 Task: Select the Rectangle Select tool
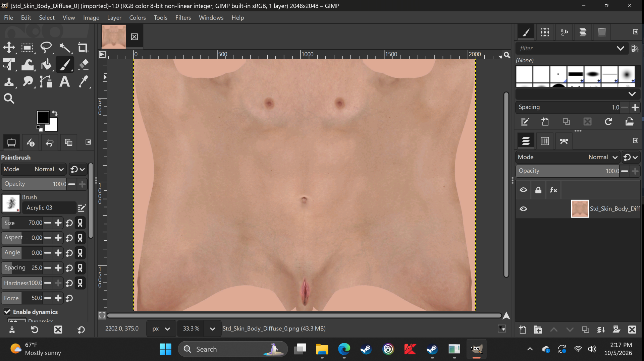tap(28, 48)
